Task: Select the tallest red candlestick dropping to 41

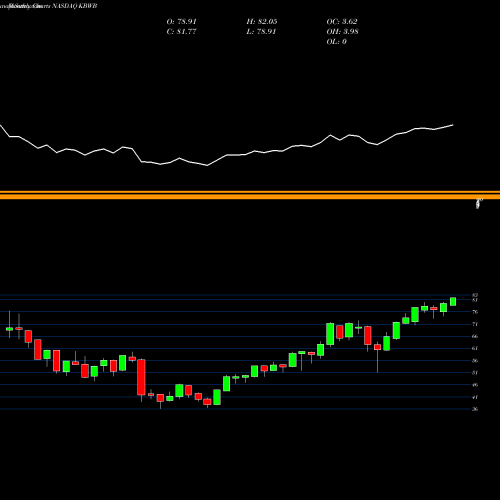Action: click(x=141, y=377)
